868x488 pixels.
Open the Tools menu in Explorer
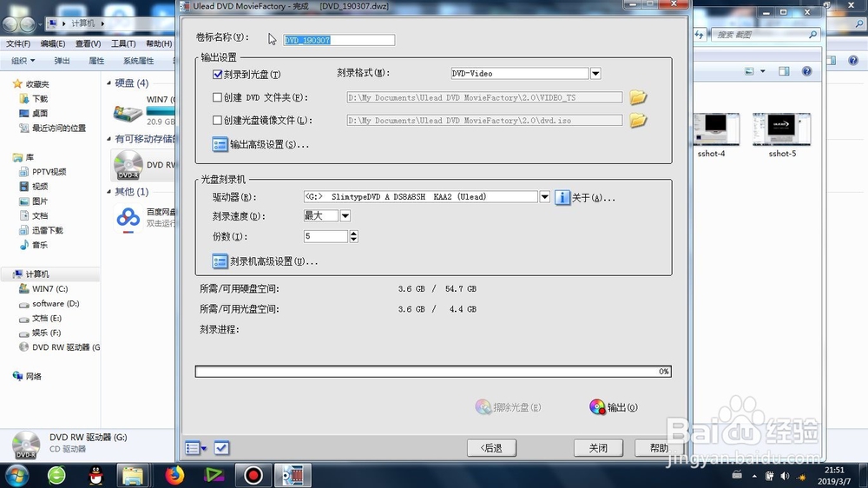[123, 43]
